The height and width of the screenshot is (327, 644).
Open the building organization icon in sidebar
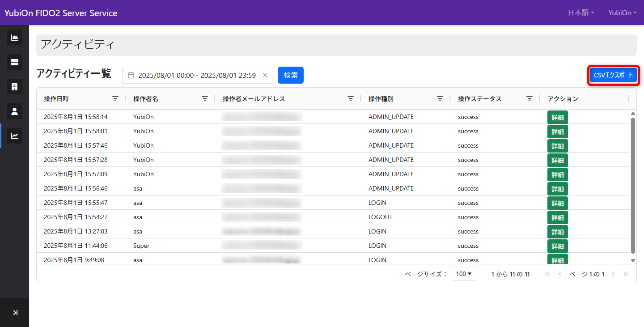point(14,86)
